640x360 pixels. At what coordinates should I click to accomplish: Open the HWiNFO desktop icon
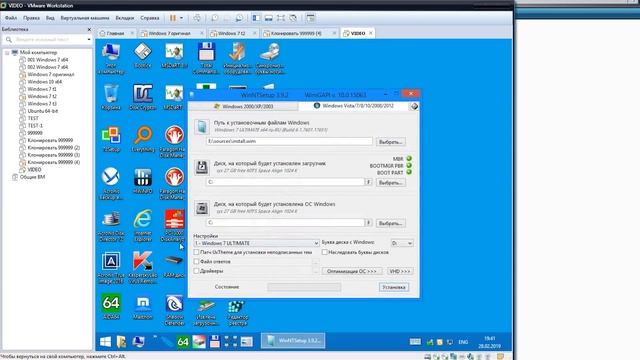click(142, 181)
